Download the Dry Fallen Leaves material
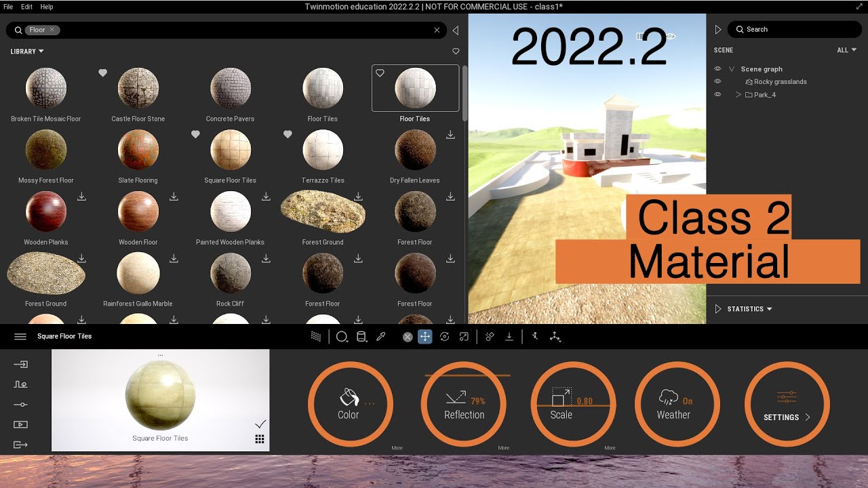Viewport: 868px width, 488px height. click(x=450, y=135)
